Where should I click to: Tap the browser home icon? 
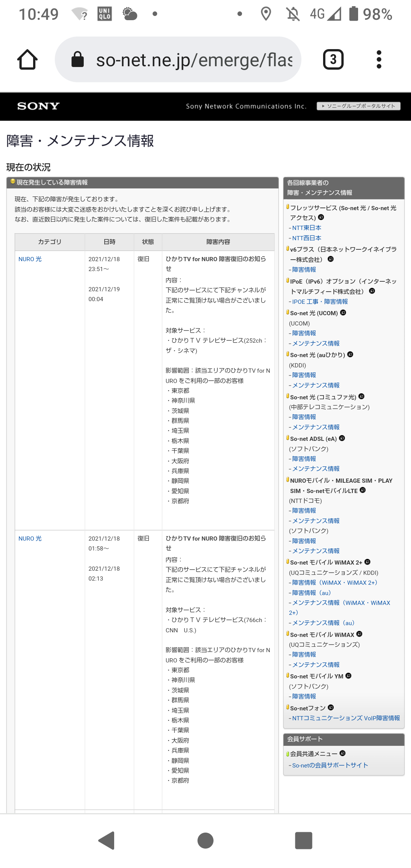click(x=27, y=60)
